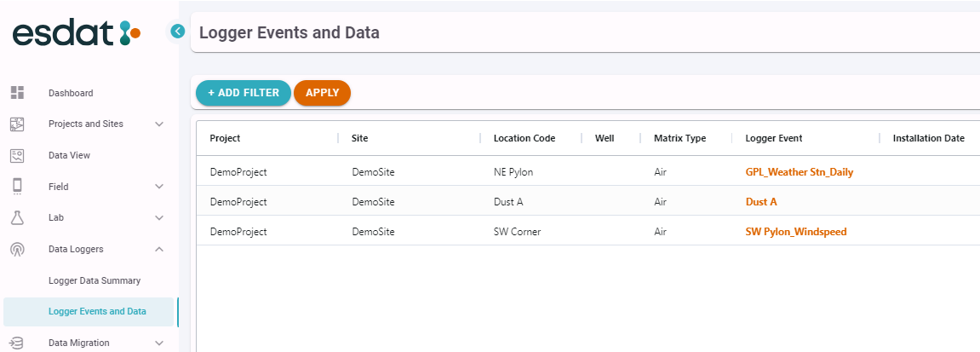Click the Dashboard grid icon
This screenshot has height=352, width=980.
18,93
